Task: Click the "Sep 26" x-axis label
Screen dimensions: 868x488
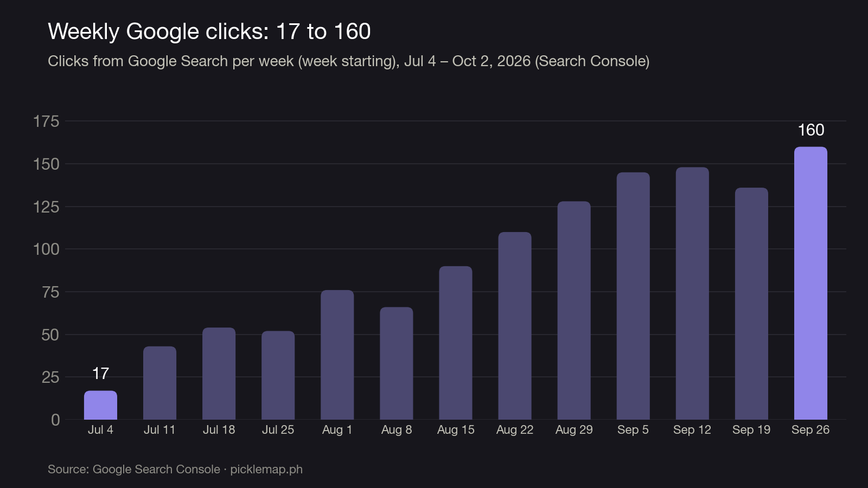Action: click(x=810, y=430)
